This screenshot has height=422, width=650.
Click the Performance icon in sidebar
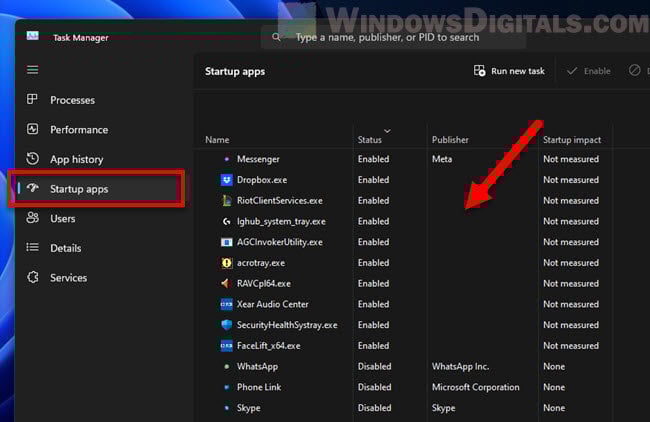[32, 129]
